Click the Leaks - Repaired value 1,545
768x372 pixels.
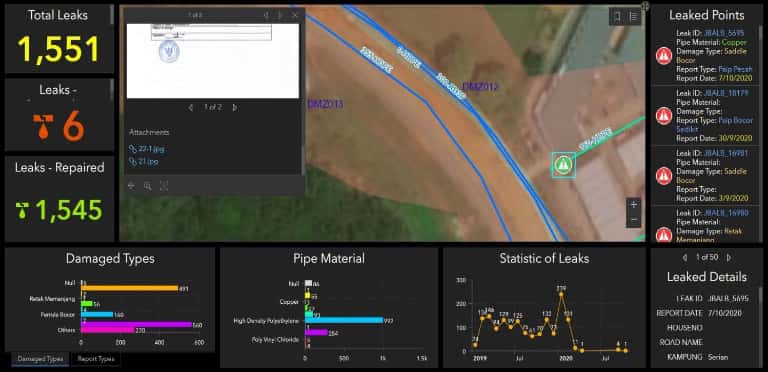pyautogui.click(x=69, y=210)
